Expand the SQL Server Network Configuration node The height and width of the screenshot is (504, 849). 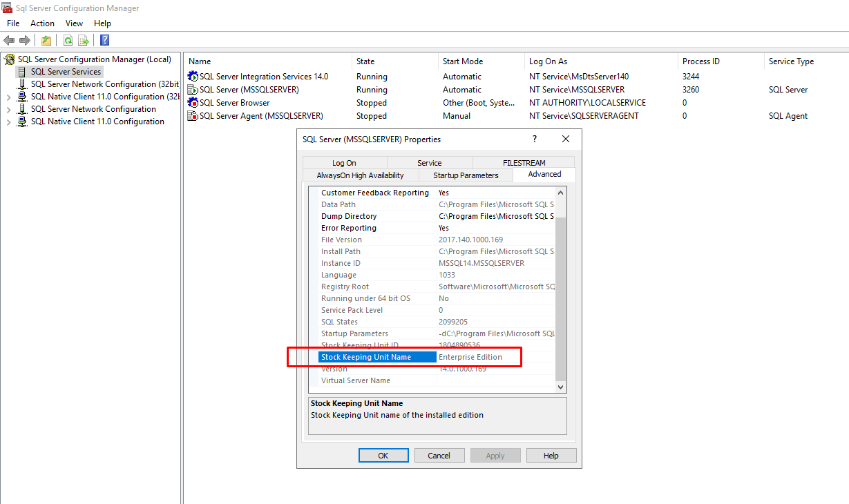pyautogui.click(x=8, y=110)
